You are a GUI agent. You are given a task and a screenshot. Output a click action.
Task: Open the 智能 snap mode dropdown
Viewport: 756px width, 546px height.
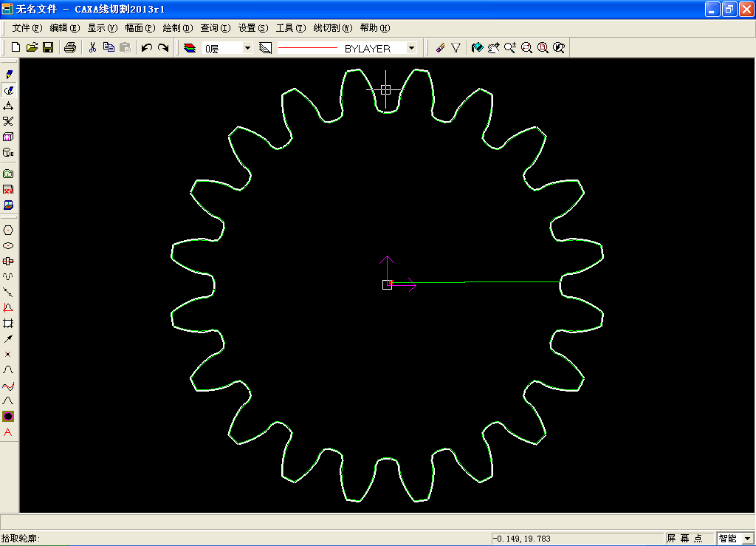click(747, 539)
